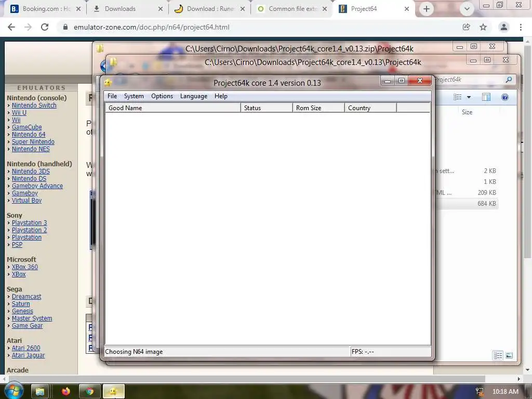Open the Atari Jaguar link
The height and width of the screenshot is (399, 532).
(28, 355)
